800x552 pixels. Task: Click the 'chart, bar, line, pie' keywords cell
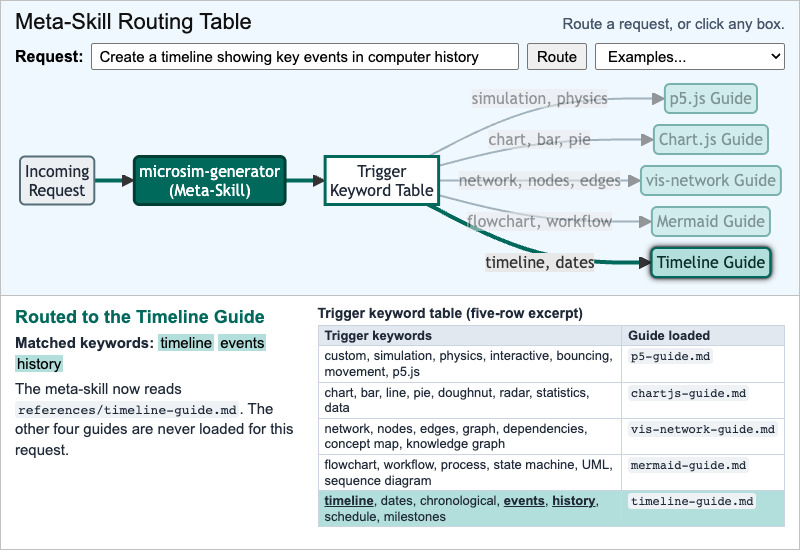pyautogui.click(x=469, y=400)
